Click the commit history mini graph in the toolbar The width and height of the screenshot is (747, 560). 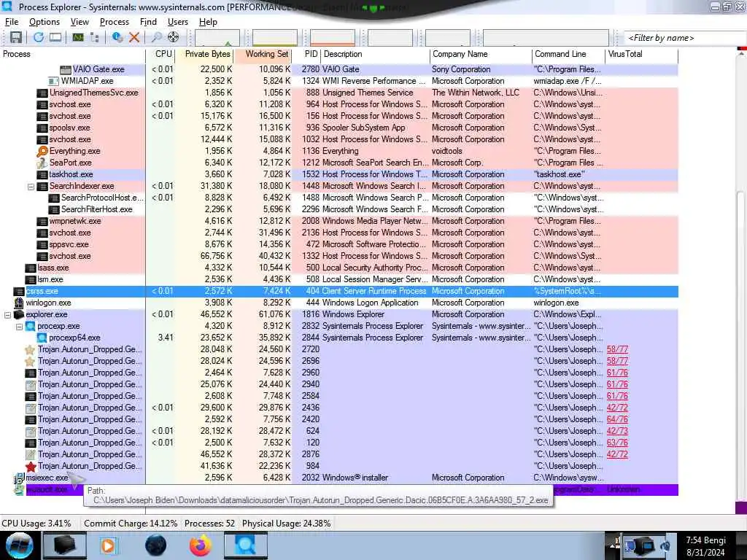coord(275,38)
